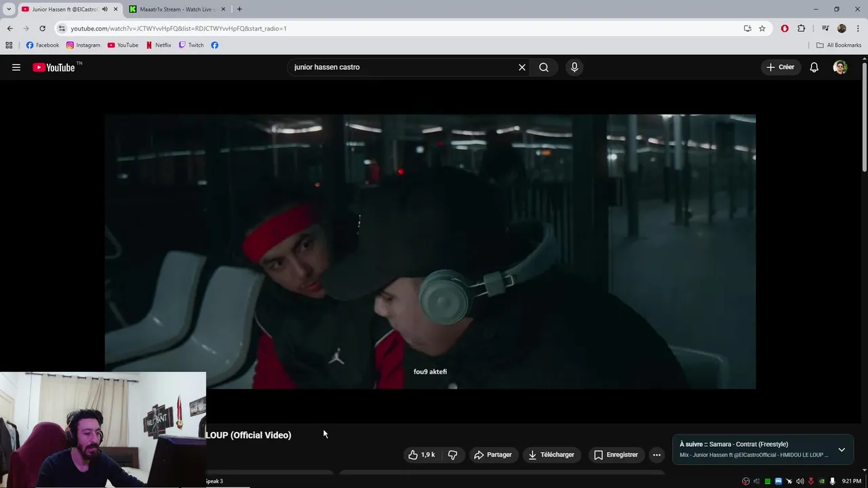Click the 'LOUP (Official Video)' title text
This screenshot has width=868, height=488.
[248, 435]
